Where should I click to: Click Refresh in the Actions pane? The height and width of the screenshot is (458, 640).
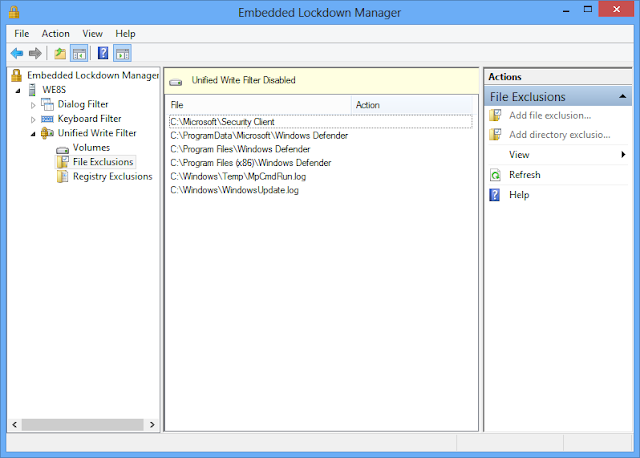point(524,175)
